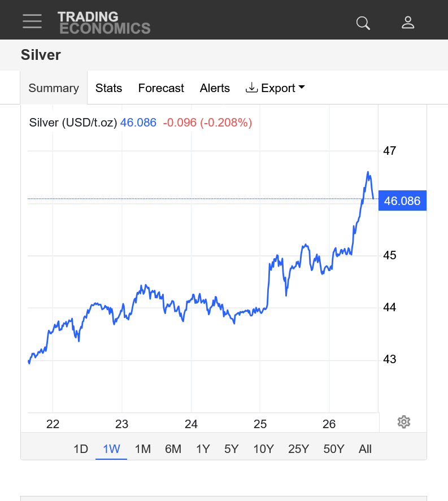448x501 pixels.
Task: Open the Forecast tab
Action: 161,88
